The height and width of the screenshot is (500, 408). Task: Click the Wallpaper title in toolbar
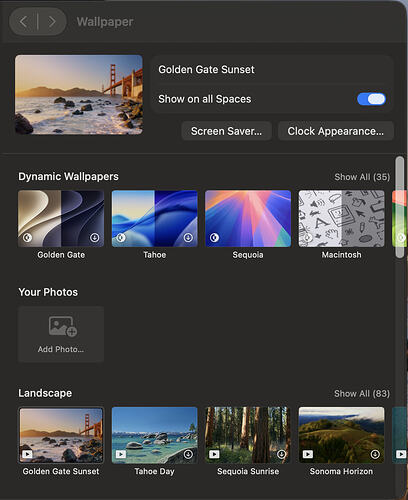pyautogui.click(x=105, y=22)
